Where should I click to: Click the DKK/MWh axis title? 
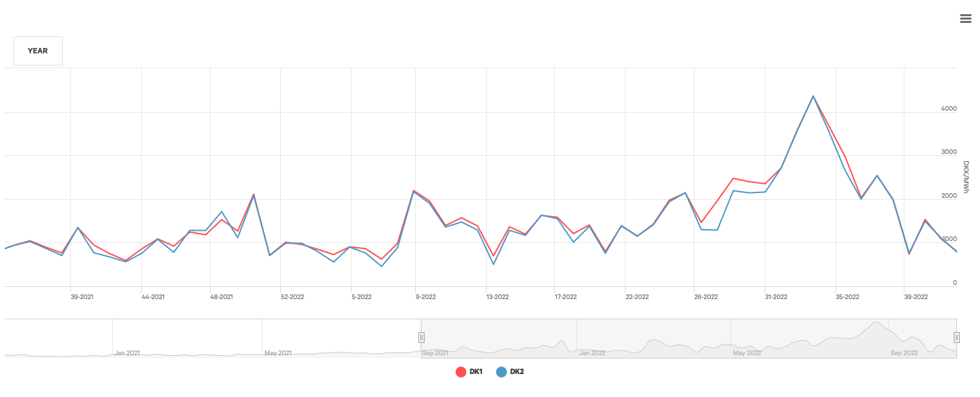point(966,178)
